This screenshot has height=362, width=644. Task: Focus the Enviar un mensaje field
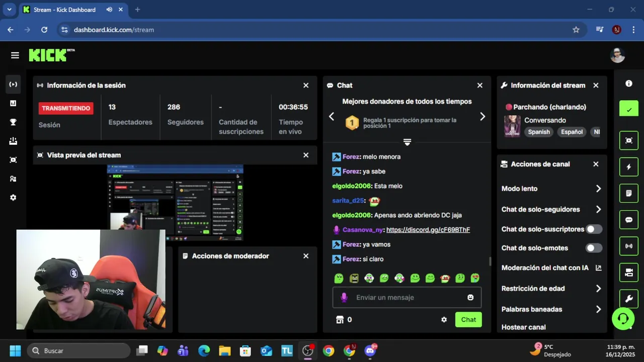click(407, 298)
